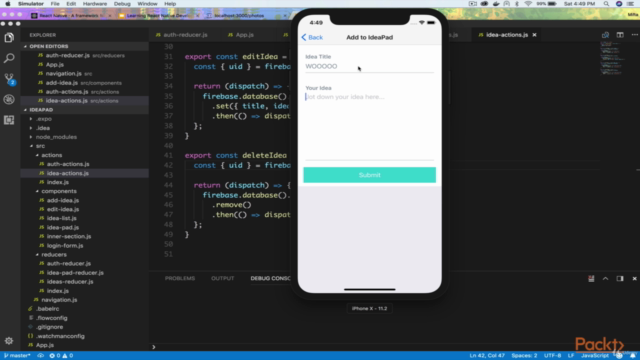
Task: Clear the debug console output
Action: tap(591, 278)
